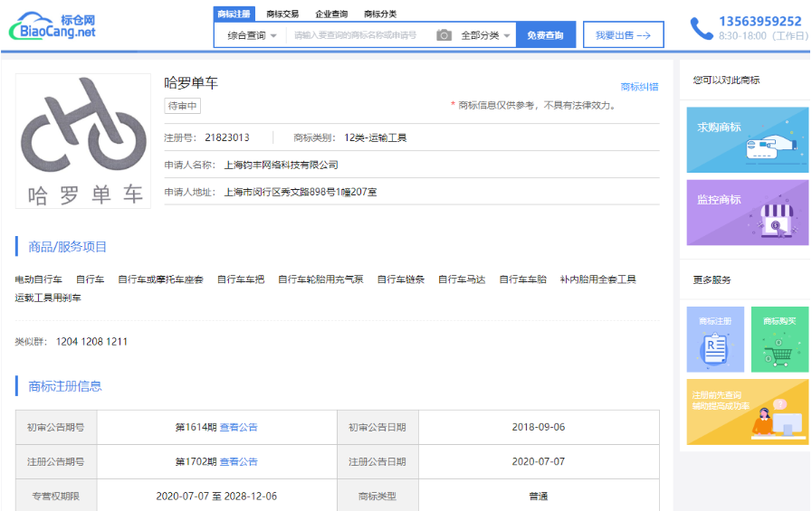Viewport: 812px width, 511px height.
Task: Select applicant address 上海市闵行区秀文路898号1幢207室
Action: tap(301, 192)
